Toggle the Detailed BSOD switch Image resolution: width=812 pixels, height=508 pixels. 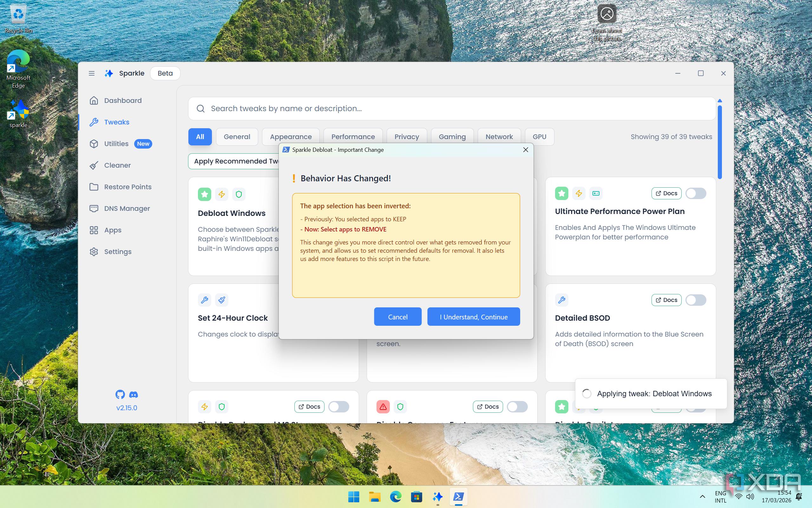coord(696,300)
